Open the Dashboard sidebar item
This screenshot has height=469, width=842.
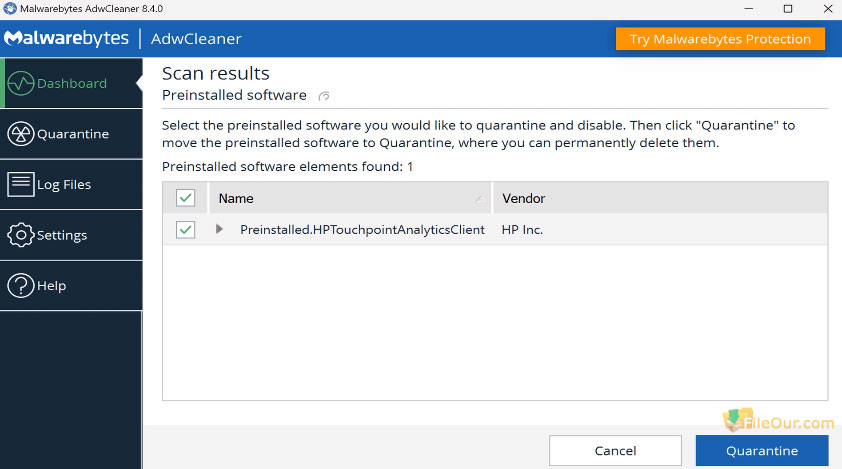point(71,83)
